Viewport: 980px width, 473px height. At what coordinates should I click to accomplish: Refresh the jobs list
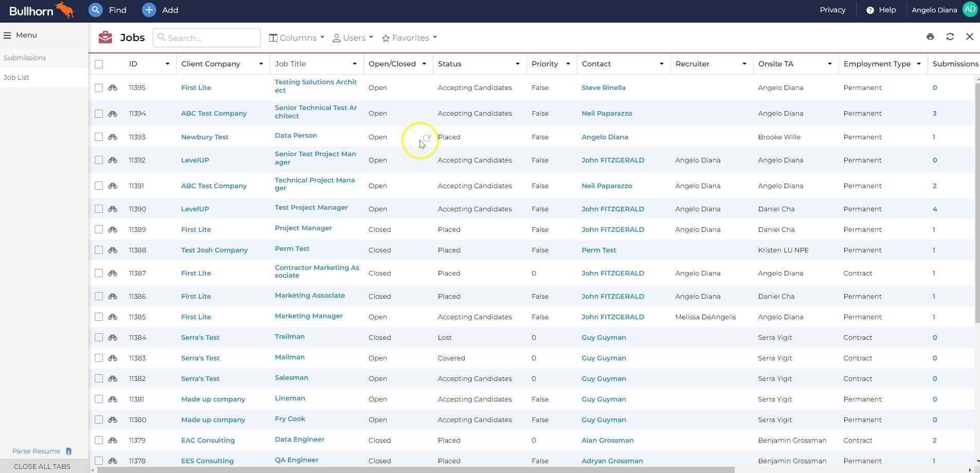point(950,37)
